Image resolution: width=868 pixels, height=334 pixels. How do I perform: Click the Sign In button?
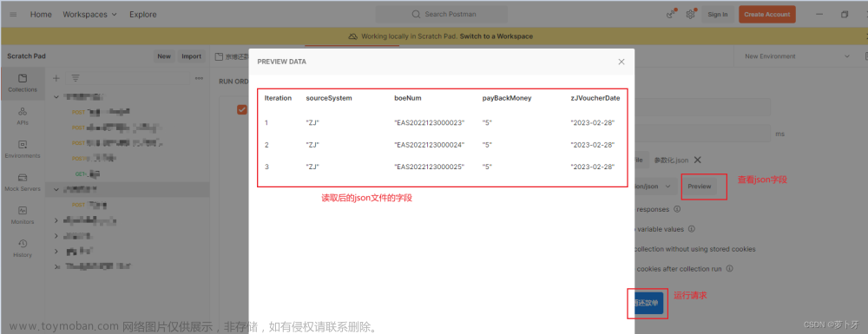tap(718, 15)
